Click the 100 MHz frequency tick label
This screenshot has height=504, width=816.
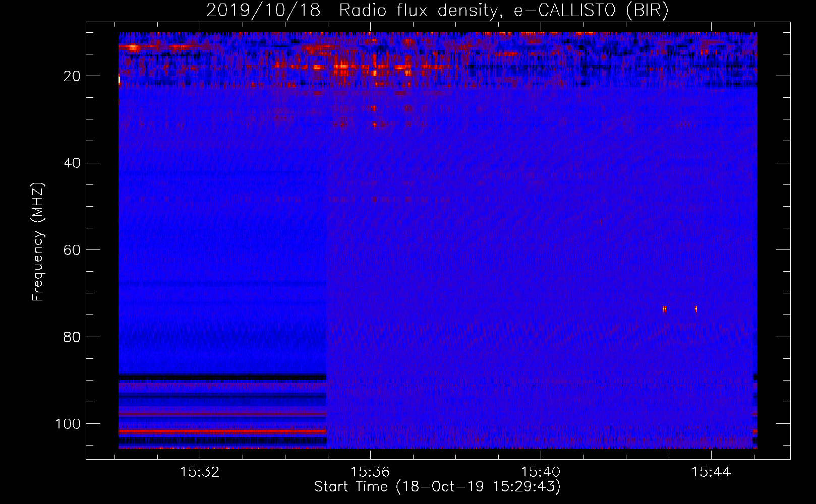coord(68,424)
